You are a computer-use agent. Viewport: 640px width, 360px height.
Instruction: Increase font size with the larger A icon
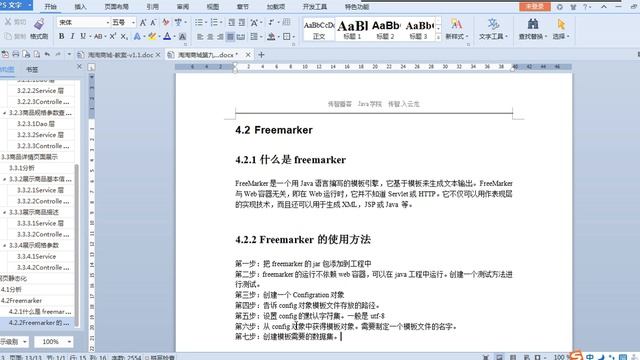tap(143, 22)
